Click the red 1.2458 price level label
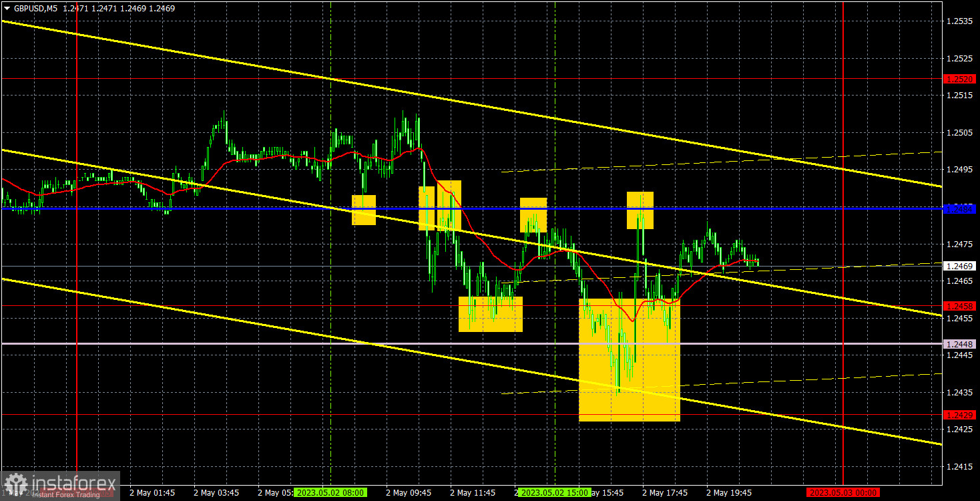 tap(960, 306)
